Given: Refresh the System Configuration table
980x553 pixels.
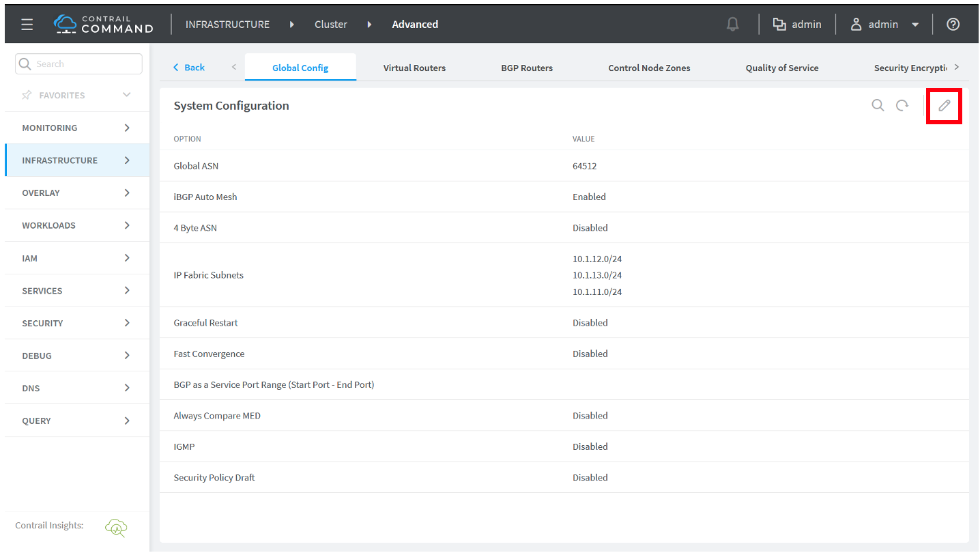Looking at the screenshot, I should pyautogui.click(x=902, y=106).
